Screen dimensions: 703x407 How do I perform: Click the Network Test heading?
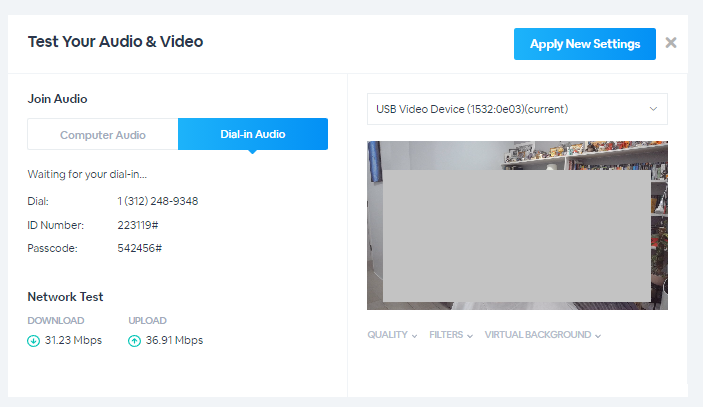click(65, 297)
